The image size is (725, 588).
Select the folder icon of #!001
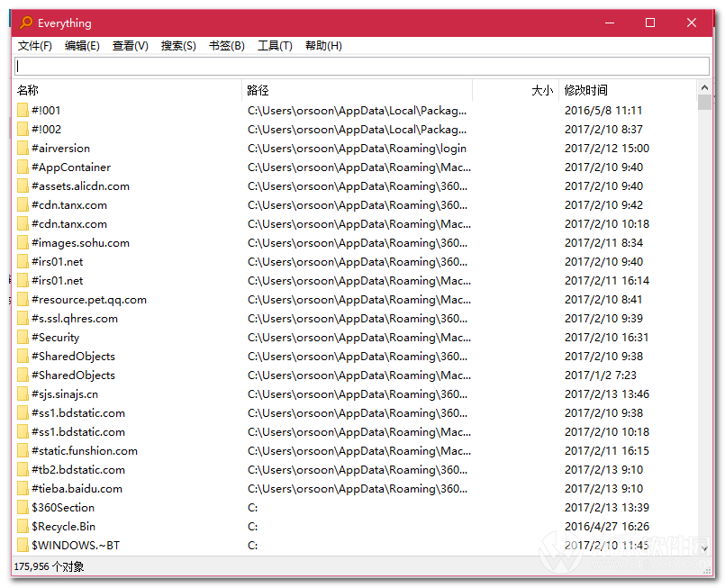click(x=23, y=110)
